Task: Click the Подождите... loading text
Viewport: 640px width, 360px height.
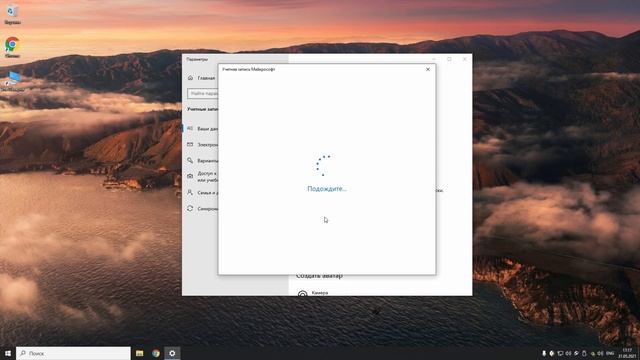Action: (327, 189)
